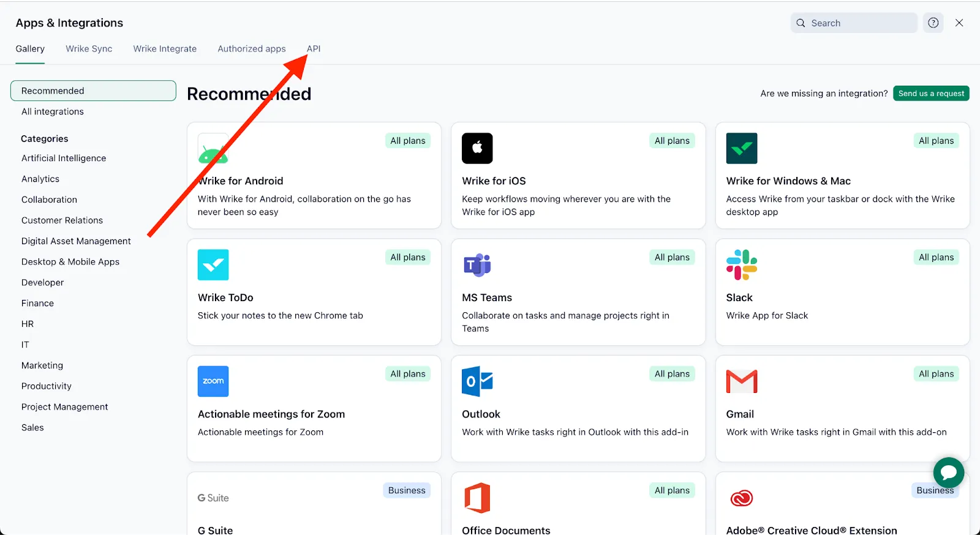Click the Slack logo icon
Screen dimensions: 980x535
pos(742,265)
